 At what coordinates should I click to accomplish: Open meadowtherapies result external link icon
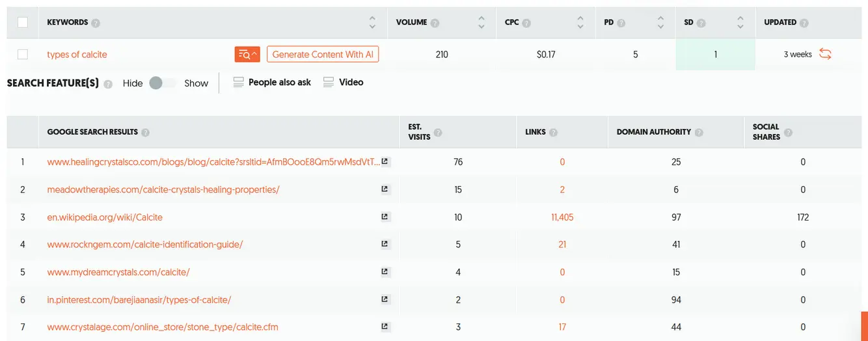coord(385,189)
